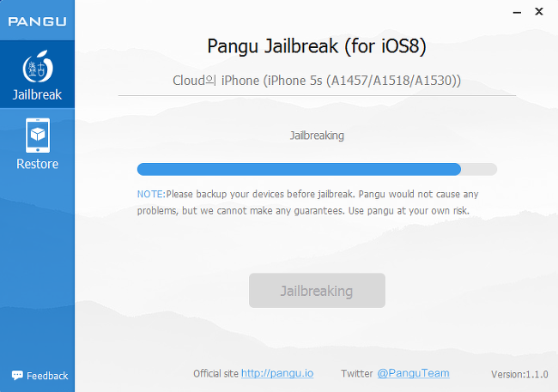
Task: Click the Version:1.1.0 label
Action: 519,374
